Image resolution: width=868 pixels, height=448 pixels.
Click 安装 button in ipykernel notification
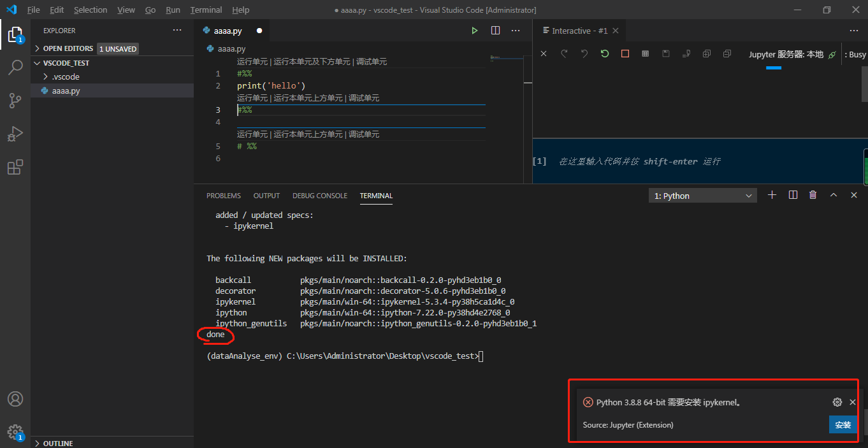pyautogui.click(x=843, y=424)
